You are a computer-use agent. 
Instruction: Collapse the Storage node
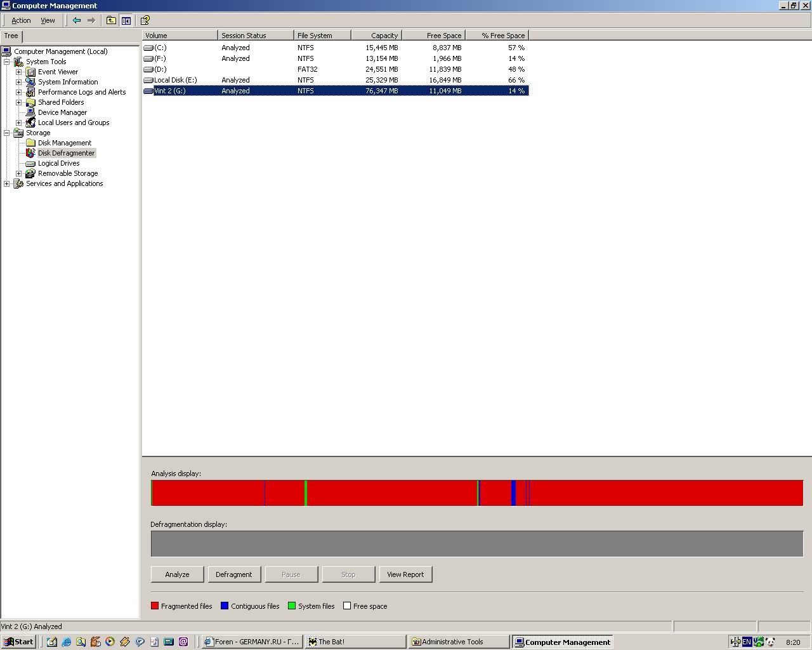click(x=7, y=133)
